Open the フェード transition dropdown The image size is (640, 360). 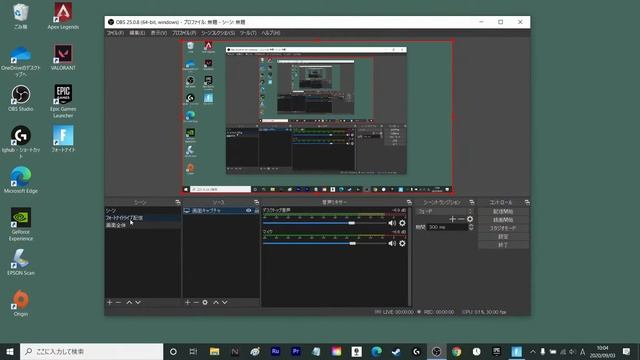444,211
